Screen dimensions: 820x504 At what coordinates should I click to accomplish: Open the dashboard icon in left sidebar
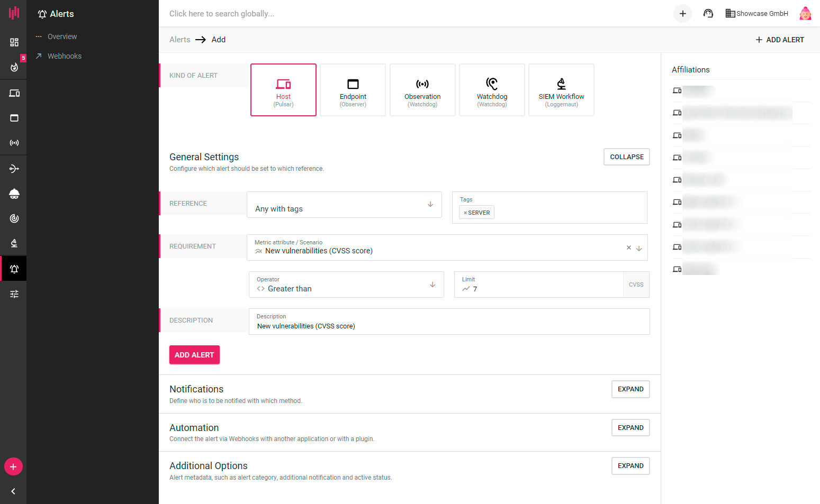click(x=14, y=42)
